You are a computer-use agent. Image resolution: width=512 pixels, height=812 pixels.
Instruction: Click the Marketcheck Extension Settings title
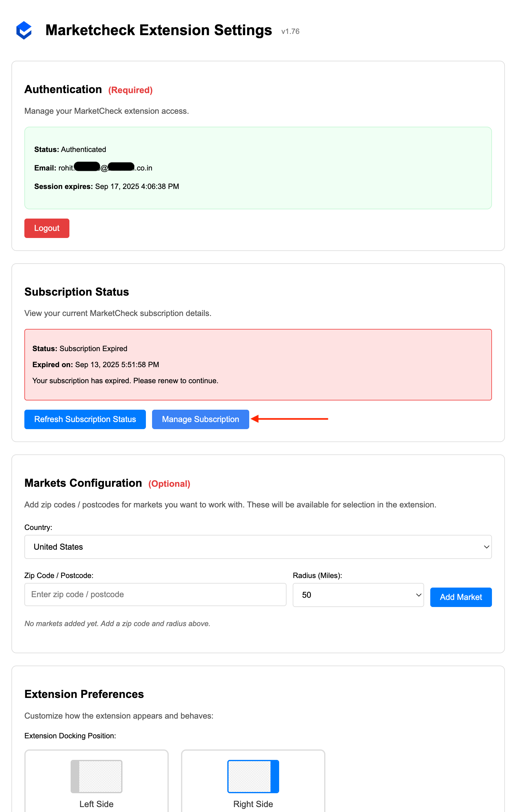point(159,30)
